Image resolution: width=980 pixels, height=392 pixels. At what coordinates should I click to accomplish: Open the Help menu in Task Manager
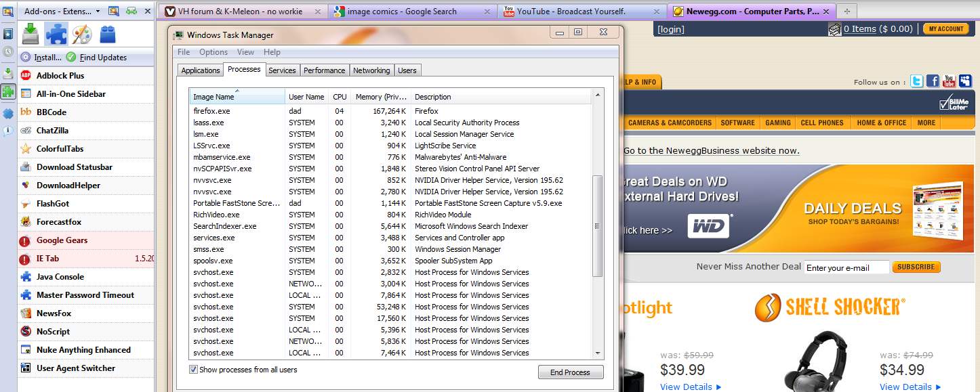pos(272,52)
